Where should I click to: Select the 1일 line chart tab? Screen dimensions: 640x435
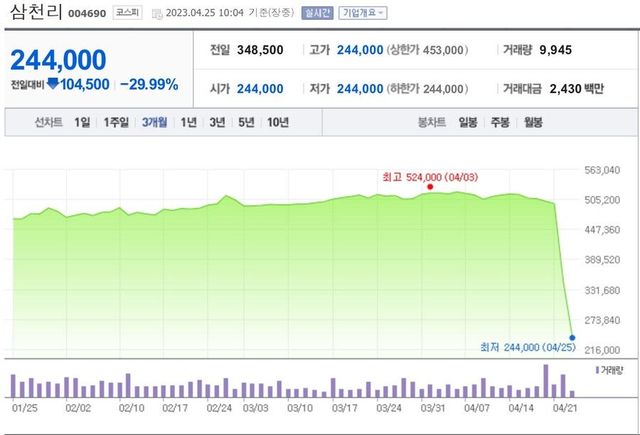82,123
